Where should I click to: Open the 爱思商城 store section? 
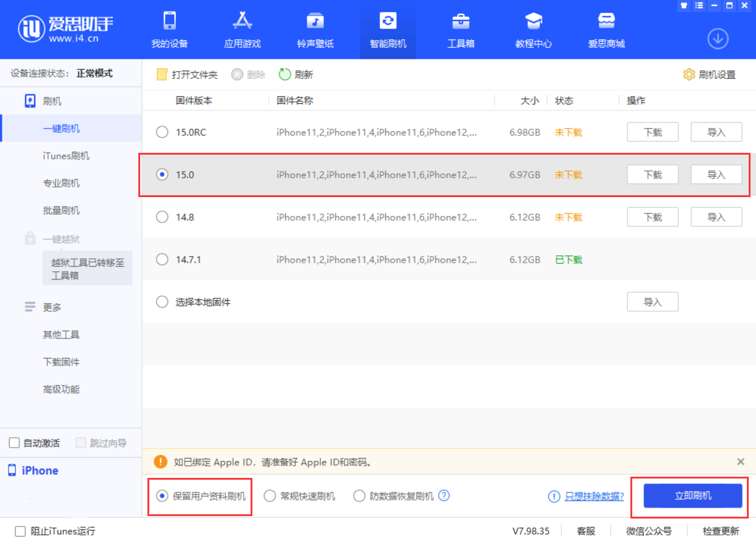pyautogui.click(x=606, y=29)
